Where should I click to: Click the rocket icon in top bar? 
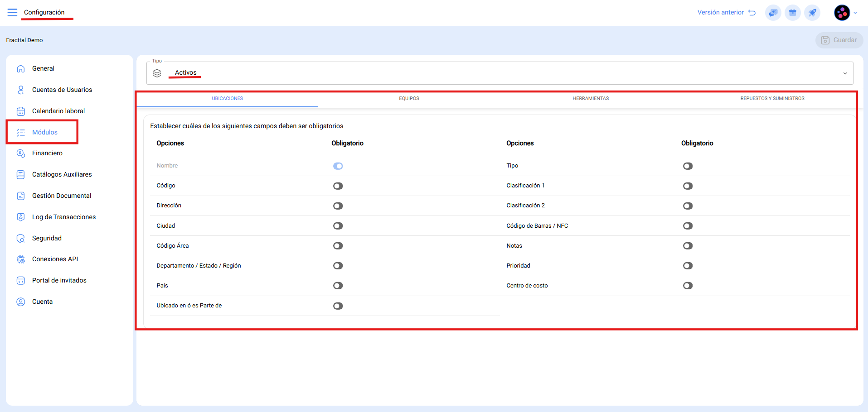(x=812, y=13)
